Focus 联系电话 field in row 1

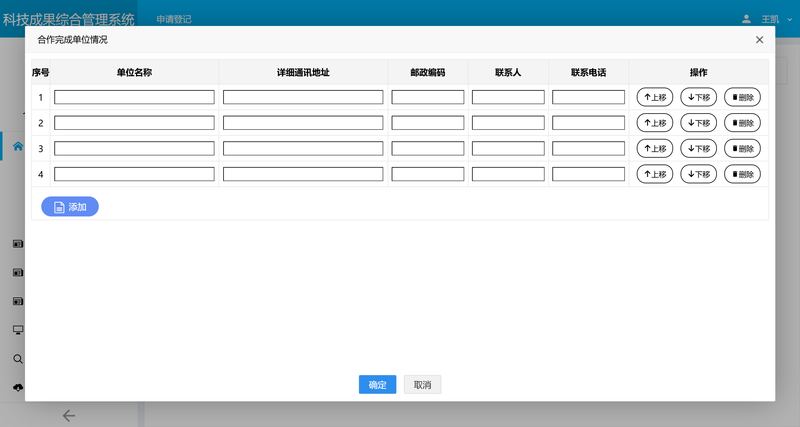[x=588, y=97]
